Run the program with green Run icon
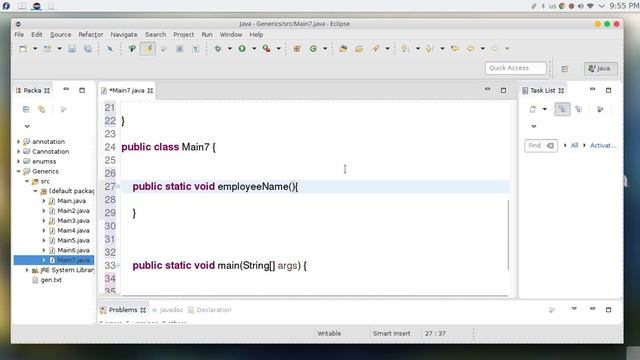 click(x=242, y=49)
